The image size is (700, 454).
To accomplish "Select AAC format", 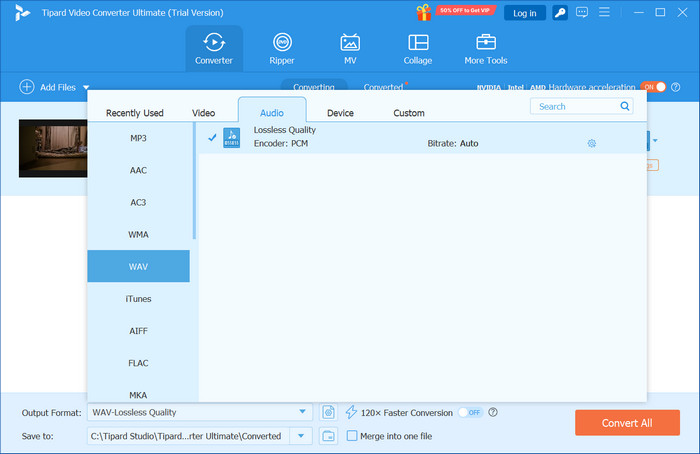I will click(x=138, y=170).
